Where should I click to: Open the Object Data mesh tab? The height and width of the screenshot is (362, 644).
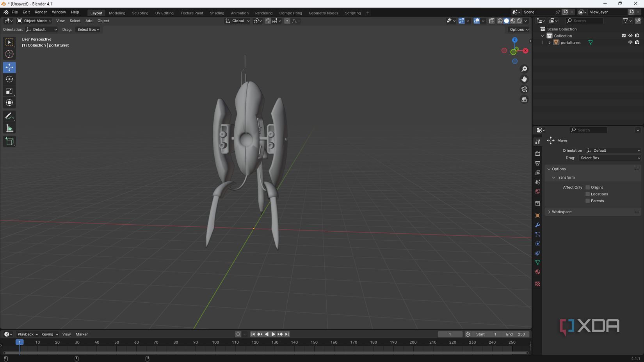point(537,263)
